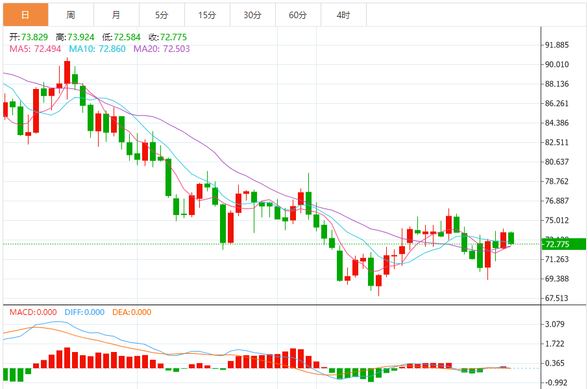This screenshot has height=389, width=588.
Task: Switch to the 月 monthly tab
Action: [116, 15]
